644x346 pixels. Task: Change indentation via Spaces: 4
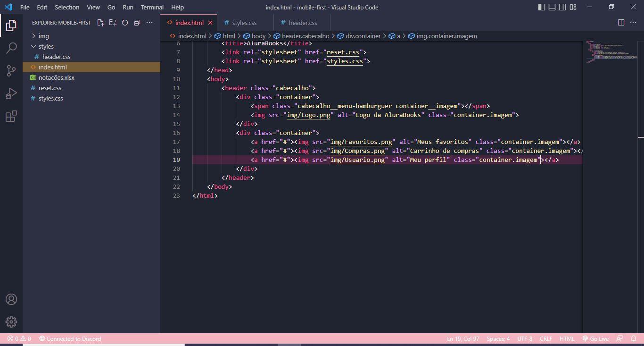click(x=498, y=339)
